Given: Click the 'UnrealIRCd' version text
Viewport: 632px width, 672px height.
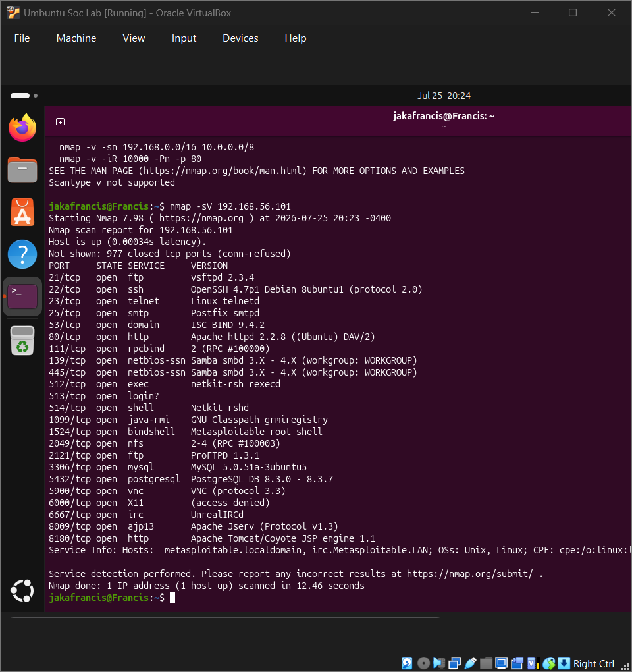Looking at the screenshot, I should pyautogui.click(x=217, y=515).
